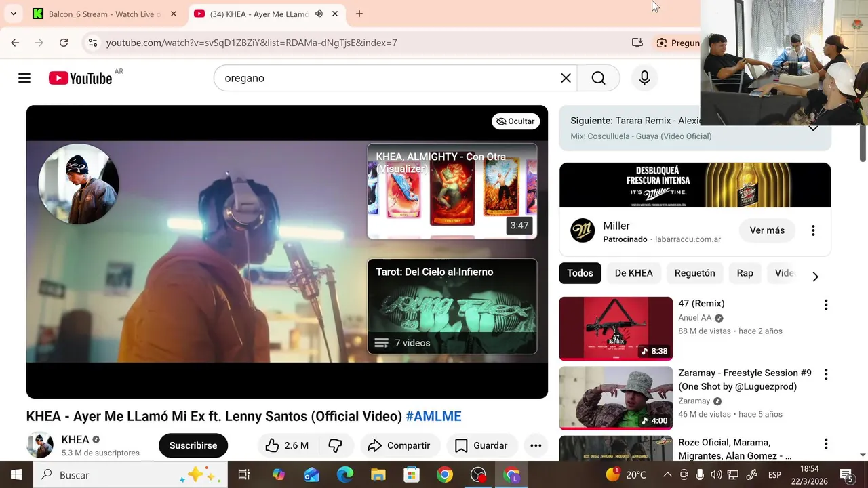Select the Reguetón filter chip

694,273
